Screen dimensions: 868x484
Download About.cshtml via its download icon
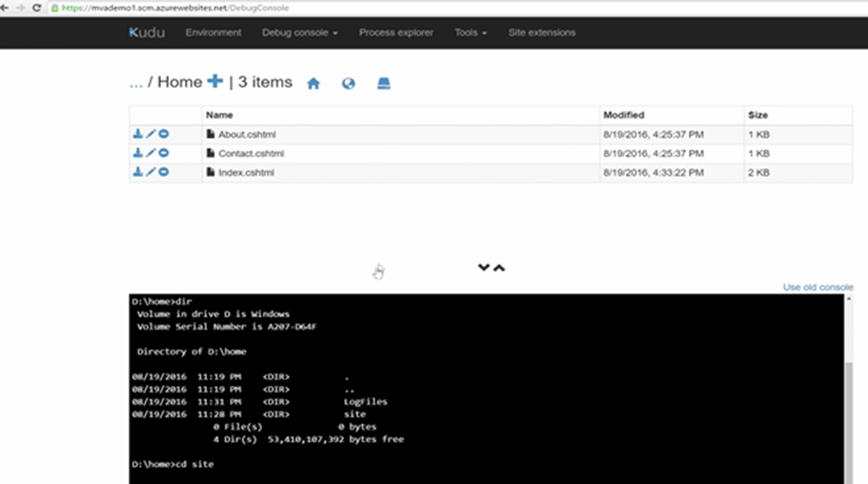[137, 133]
